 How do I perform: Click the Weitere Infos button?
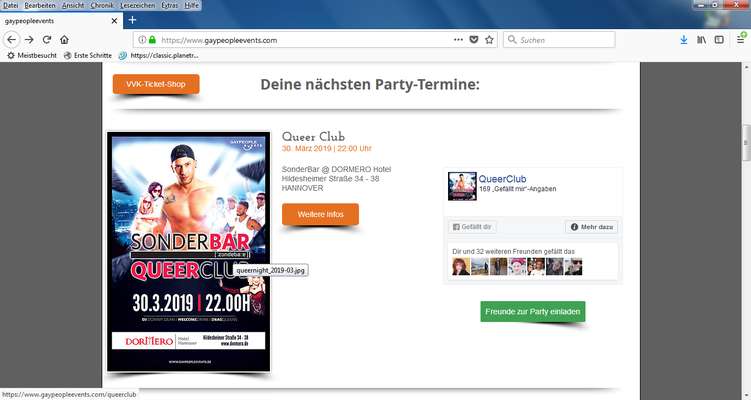pos(320,214)
